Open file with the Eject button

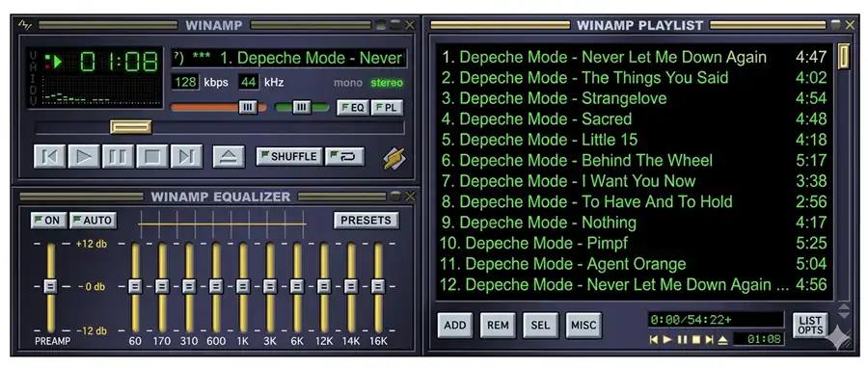tap(229, 156)
